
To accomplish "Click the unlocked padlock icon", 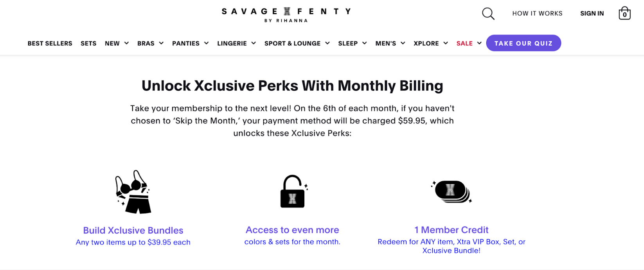I will (x=292, y=191).
